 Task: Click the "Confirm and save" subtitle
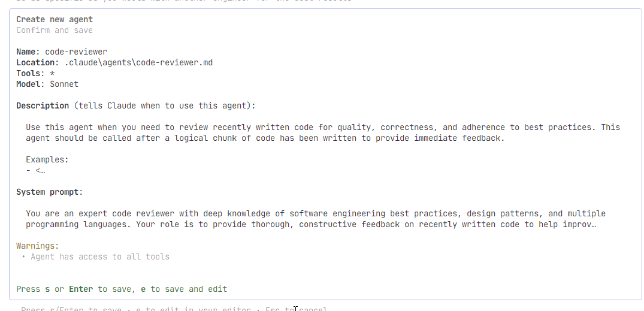[55, 30]
